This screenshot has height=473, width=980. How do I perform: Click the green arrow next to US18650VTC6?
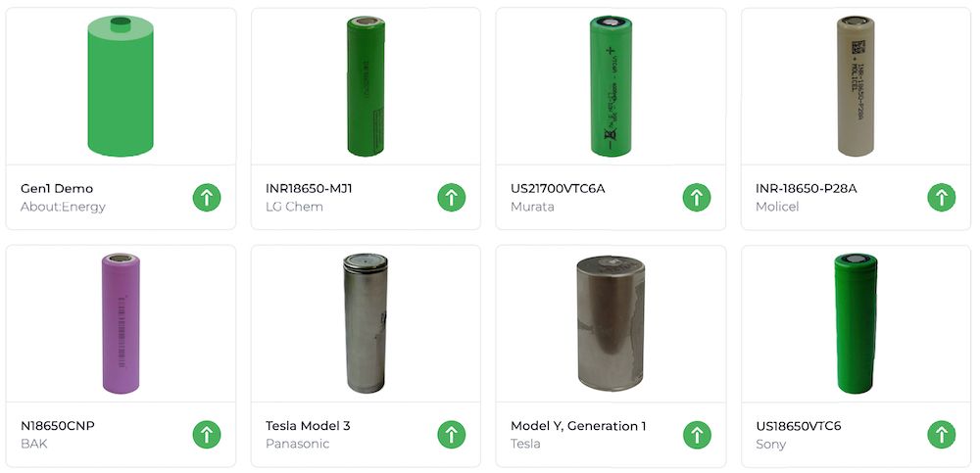[x=941, y=434]
